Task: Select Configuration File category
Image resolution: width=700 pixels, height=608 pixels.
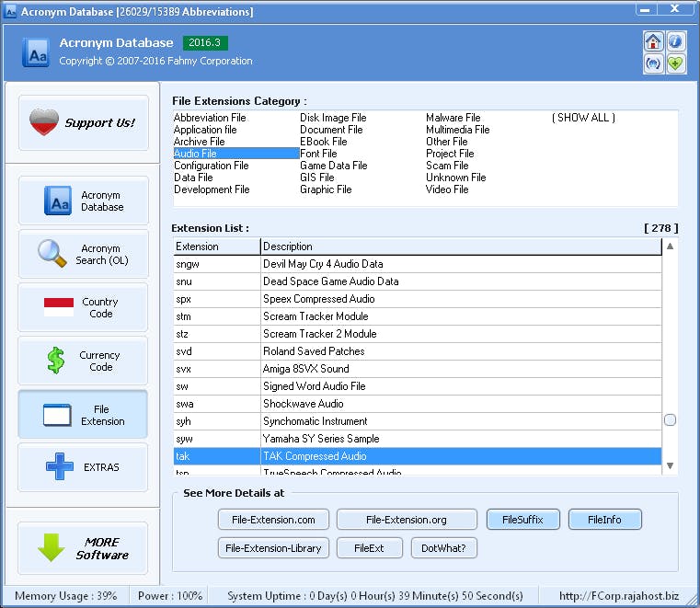Action: coord(212,166)
